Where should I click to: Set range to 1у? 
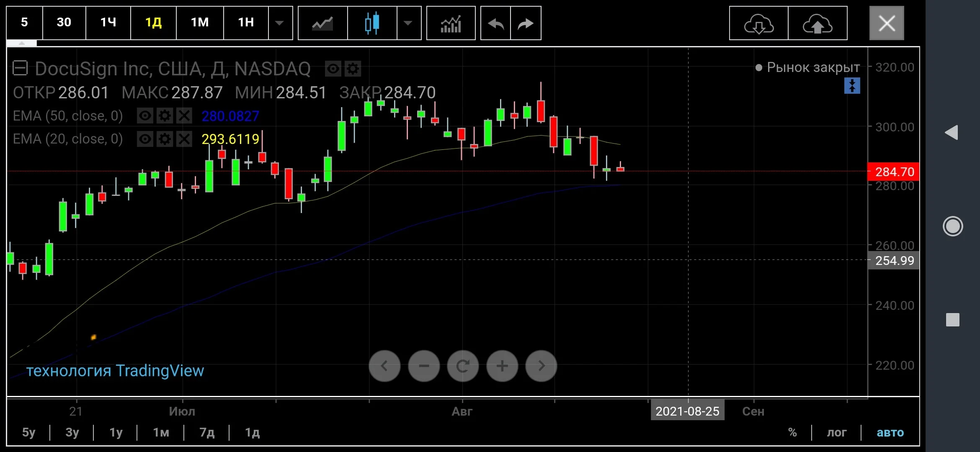(x=116, y=432)
